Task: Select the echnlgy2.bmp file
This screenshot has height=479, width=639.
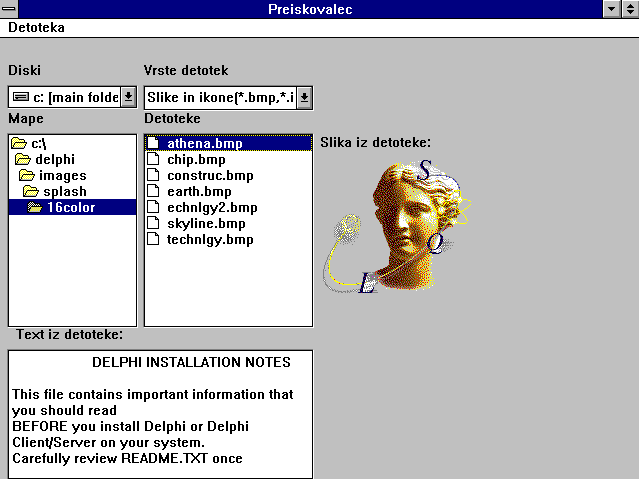Action: (228, 207)
